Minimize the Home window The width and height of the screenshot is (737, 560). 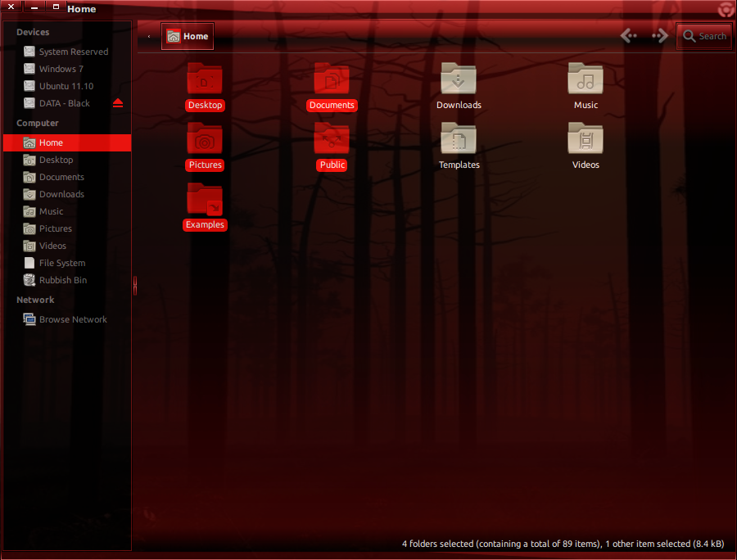click(34, 7)
